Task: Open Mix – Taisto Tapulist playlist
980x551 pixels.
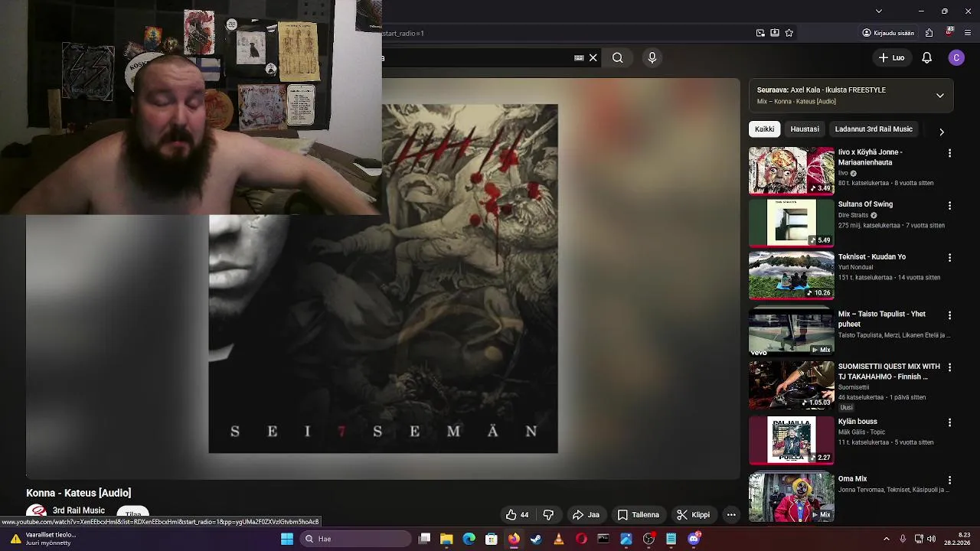Action: [x=792, y=332]
